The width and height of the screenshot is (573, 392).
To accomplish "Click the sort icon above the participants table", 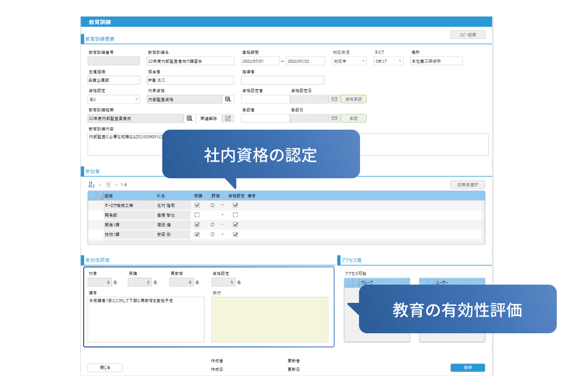I will (91, 185).
